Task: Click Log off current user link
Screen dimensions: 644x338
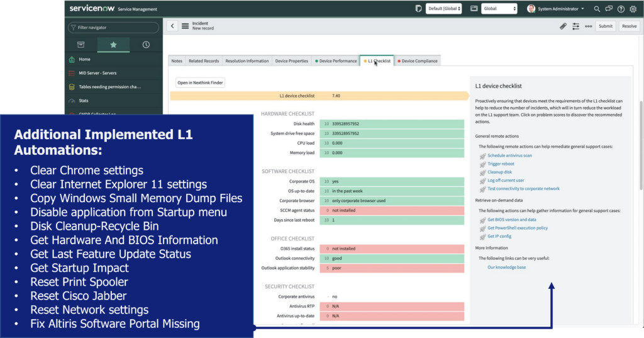Action: point(506,180)
